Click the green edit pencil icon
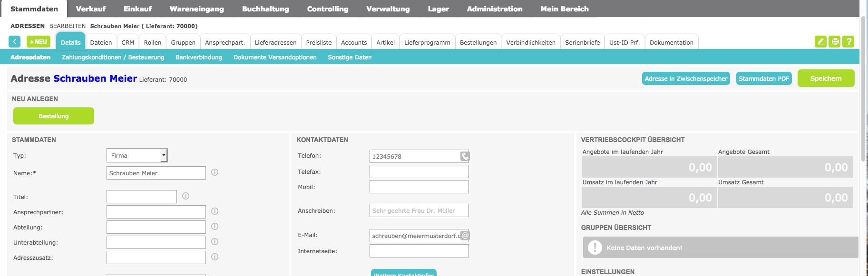The image size is (868, 276). click(820, 42)
